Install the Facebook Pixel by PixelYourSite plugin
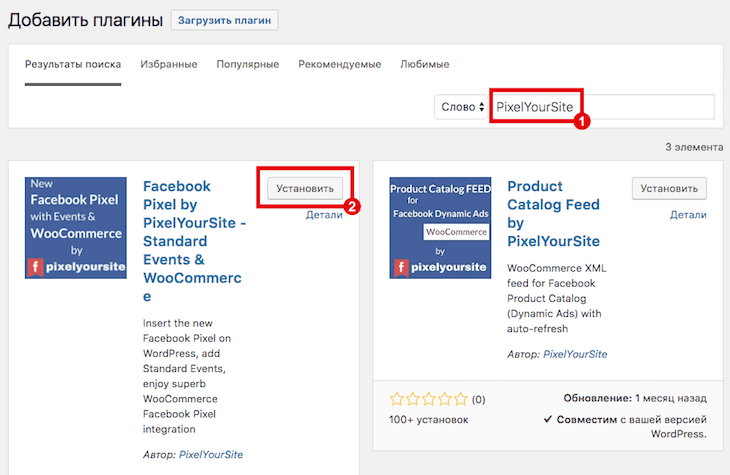The image size is (730, 475). 305,189
